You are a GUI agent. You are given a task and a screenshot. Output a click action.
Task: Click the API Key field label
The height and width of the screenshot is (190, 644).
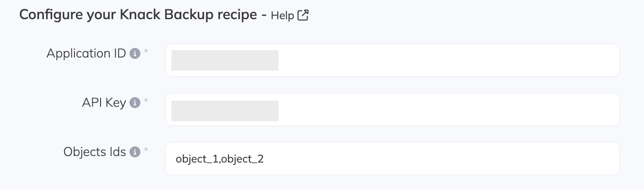click(x=104, y=103)
